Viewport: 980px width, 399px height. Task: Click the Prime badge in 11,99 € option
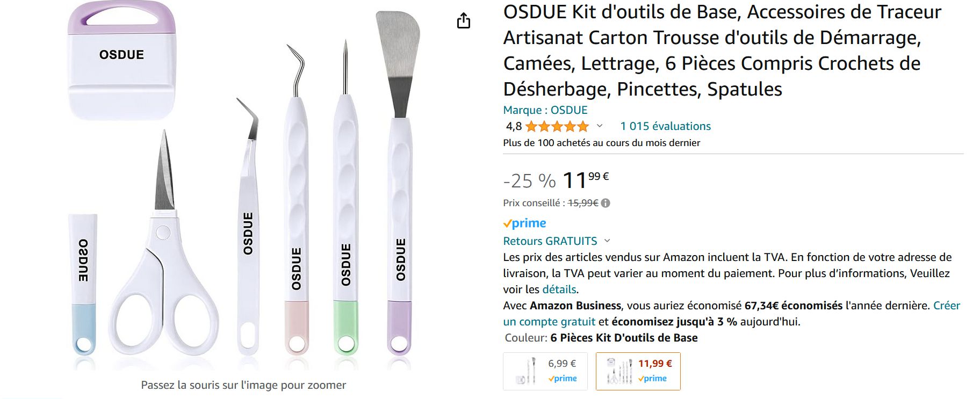pyautogui.click(x=652, y=379)
